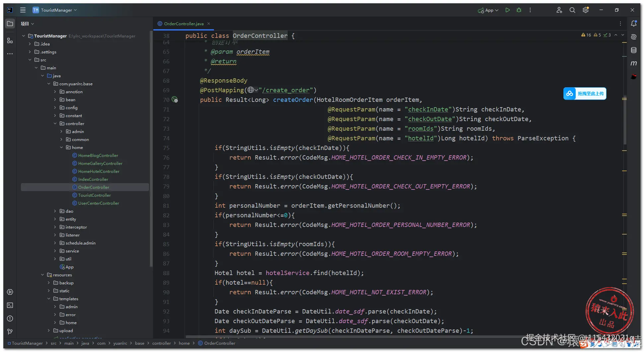
Task: Expand the annotion package
Action: point(55,92)
